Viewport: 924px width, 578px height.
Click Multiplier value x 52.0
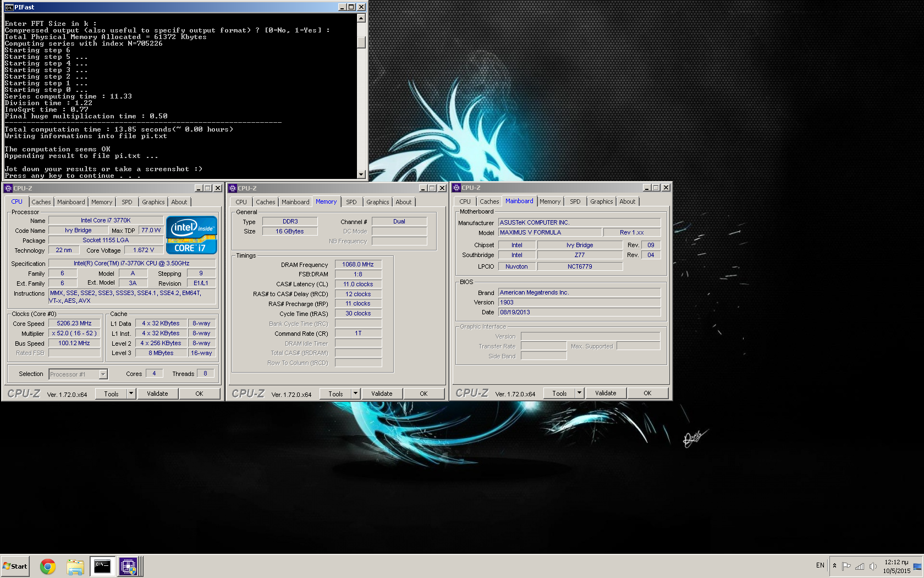(74, 333)
